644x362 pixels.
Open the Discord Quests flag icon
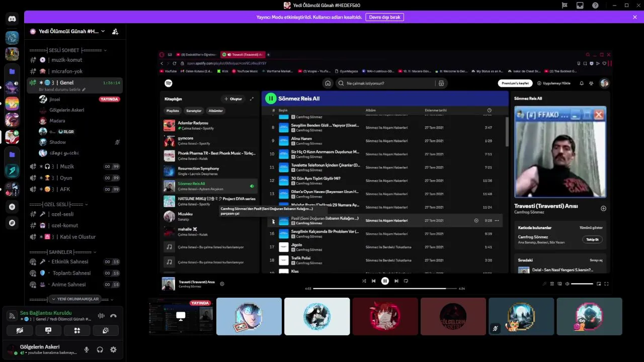click(x=565, y=6)
